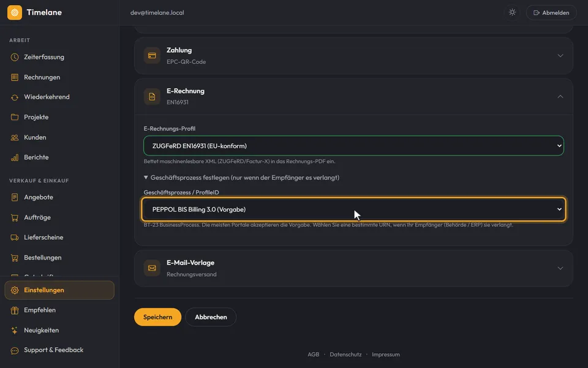The width and height of the screenshot is (588, 368).
Task: Open the Impressum footer link
Action: tap(386, 355)
